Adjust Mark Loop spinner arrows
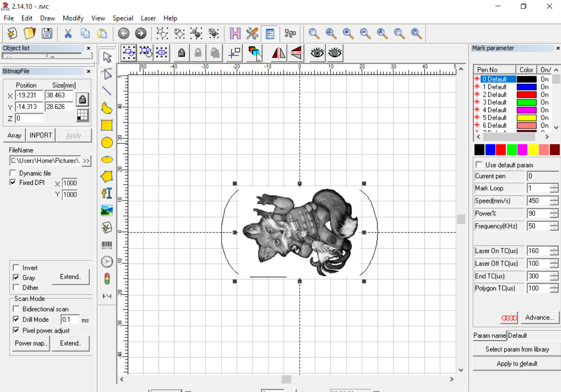561x392 pixels. (x=554, y=188)
